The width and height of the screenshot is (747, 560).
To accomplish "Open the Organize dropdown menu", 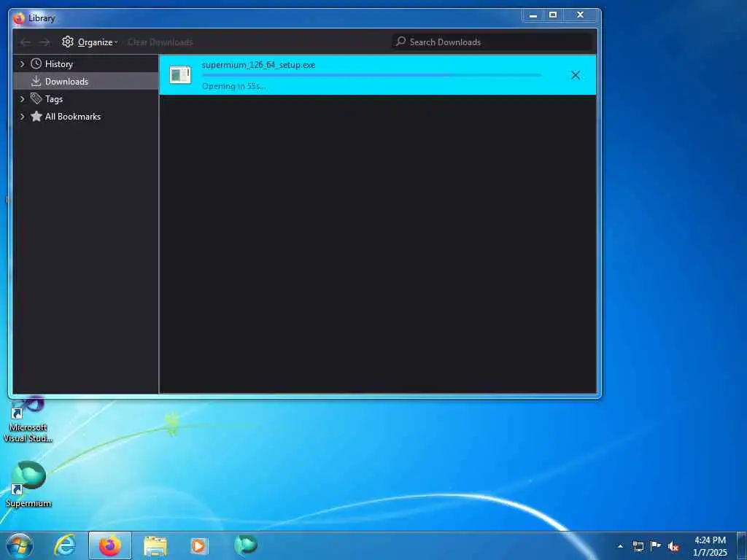I will (x=90, y=42).
